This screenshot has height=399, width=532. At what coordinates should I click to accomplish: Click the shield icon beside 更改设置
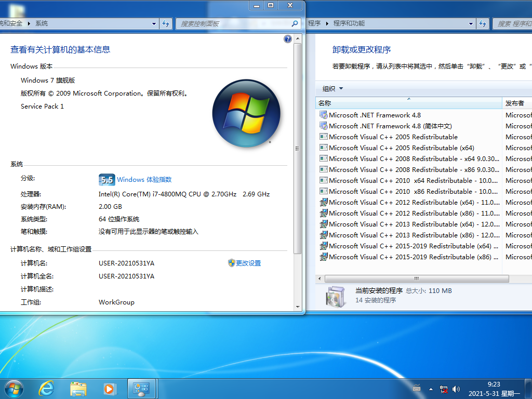pos(231,263)
